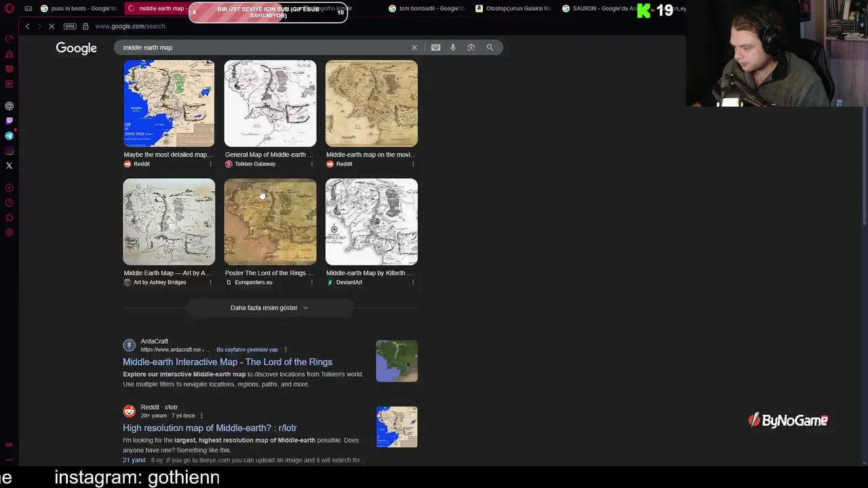This screenshot has width=868, height=488.
Task: Open the Player icon in sidebar
Action: click(9, 188)
